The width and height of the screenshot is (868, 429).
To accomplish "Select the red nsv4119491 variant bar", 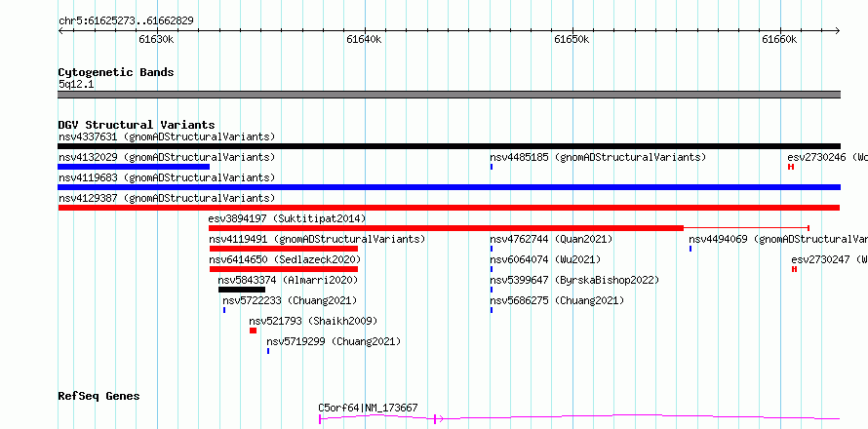I will click(x=284, y=249).
